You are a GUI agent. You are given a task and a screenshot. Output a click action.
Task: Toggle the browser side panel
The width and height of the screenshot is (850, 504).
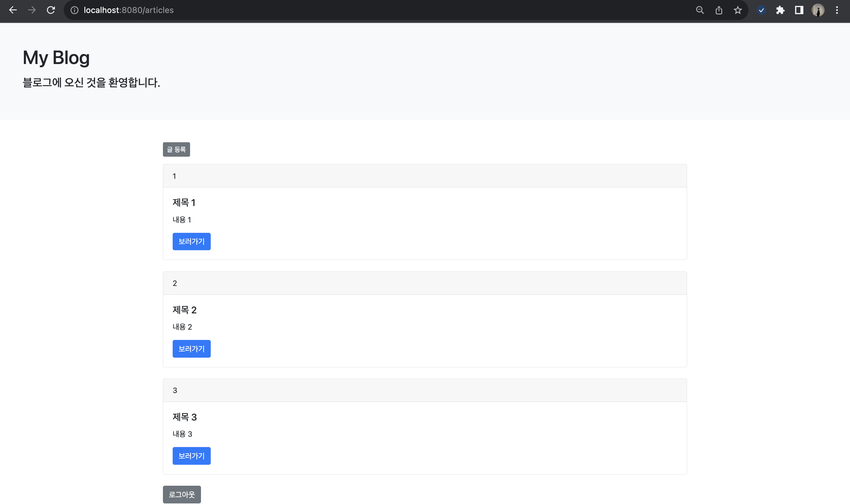(799, 10)
